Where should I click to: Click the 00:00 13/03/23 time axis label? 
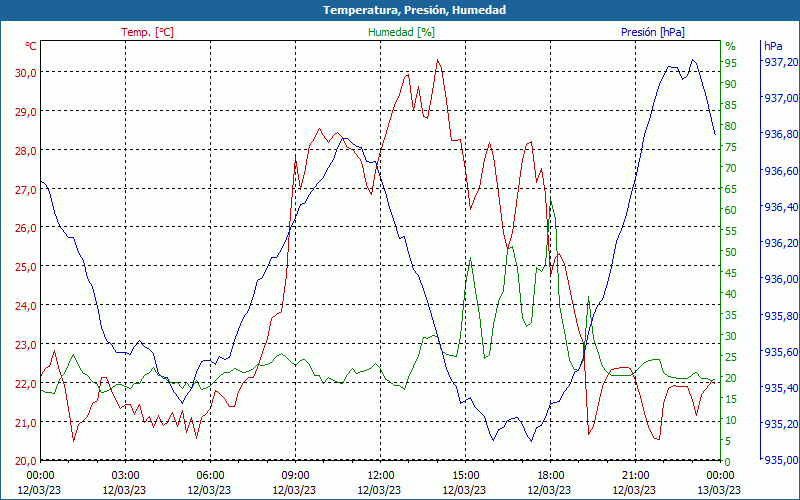[x=719, y=483]
